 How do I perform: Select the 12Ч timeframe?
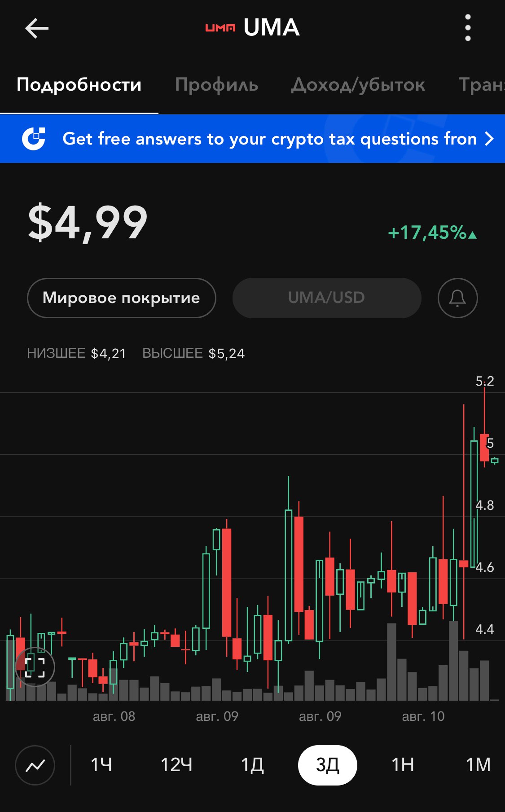[176, 765]
